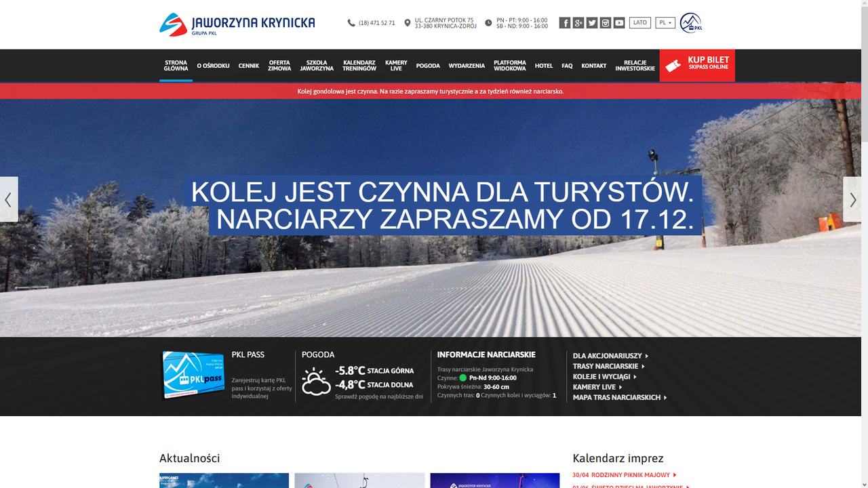Go to next slide arrow

pos(852,199)
